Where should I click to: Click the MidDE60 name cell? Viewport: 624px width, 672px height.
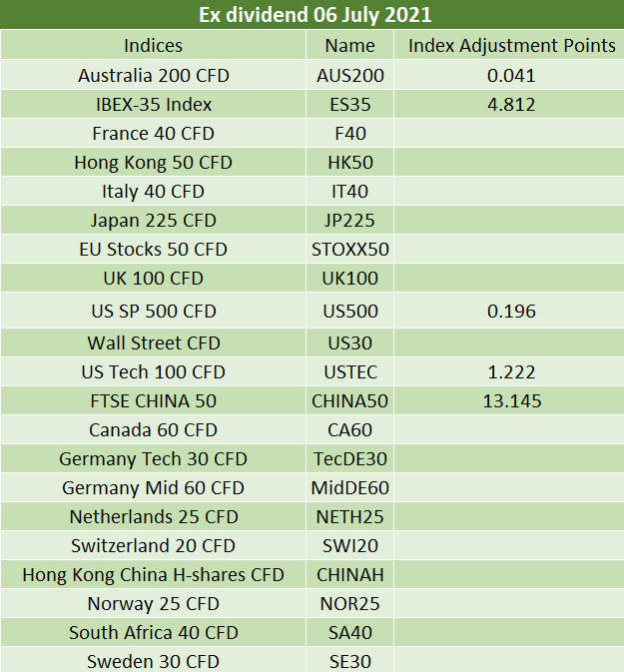(x=349, y=487)
